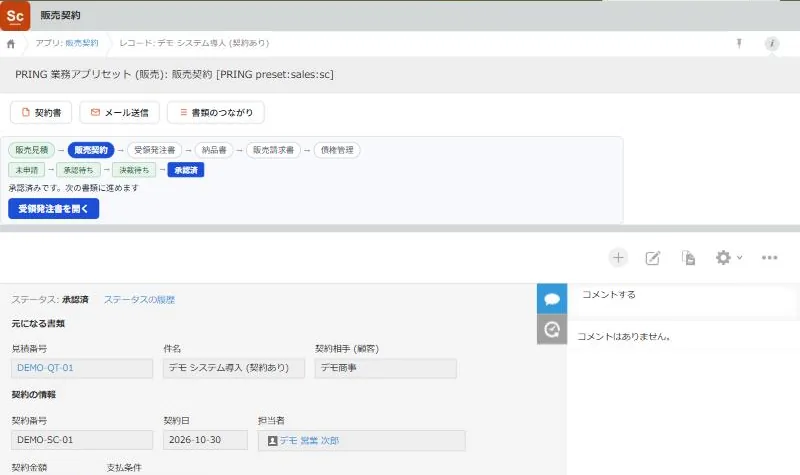Viewport: 800px width, 475px height.
Task: Click the orange Sc app logo
Action: [15, 15]
